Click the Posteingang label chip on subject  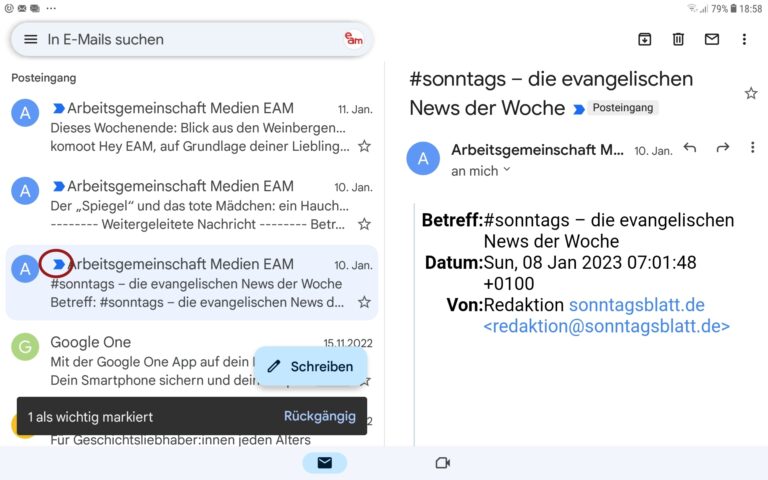pos(623,108)
